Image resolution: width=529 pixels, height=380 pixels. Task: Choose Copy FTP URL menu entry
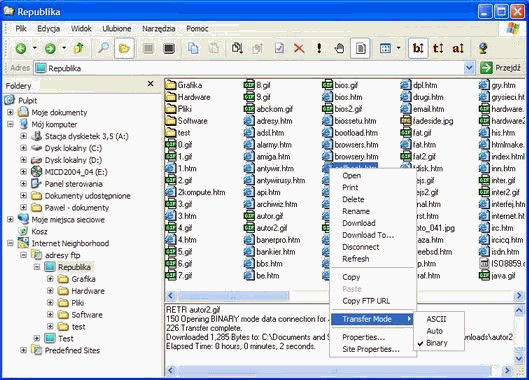(x=366, y=301)
